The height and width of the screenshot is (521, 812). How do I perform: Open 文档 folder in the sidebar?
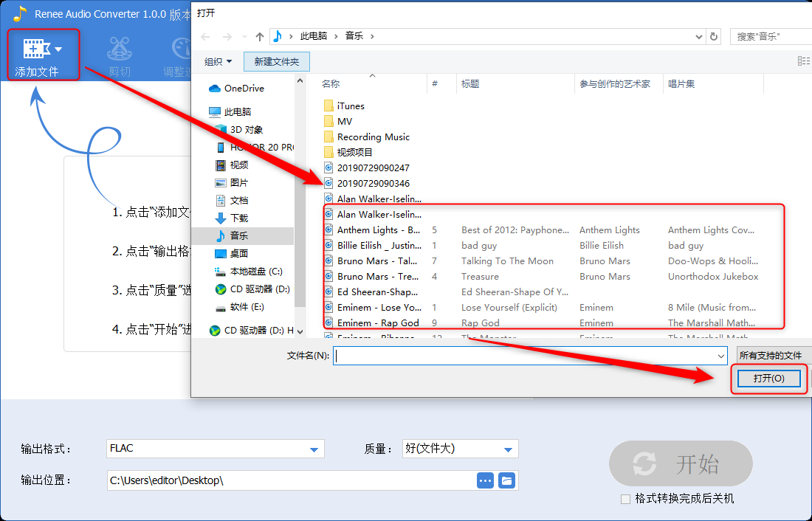click(x=232, y=201)
